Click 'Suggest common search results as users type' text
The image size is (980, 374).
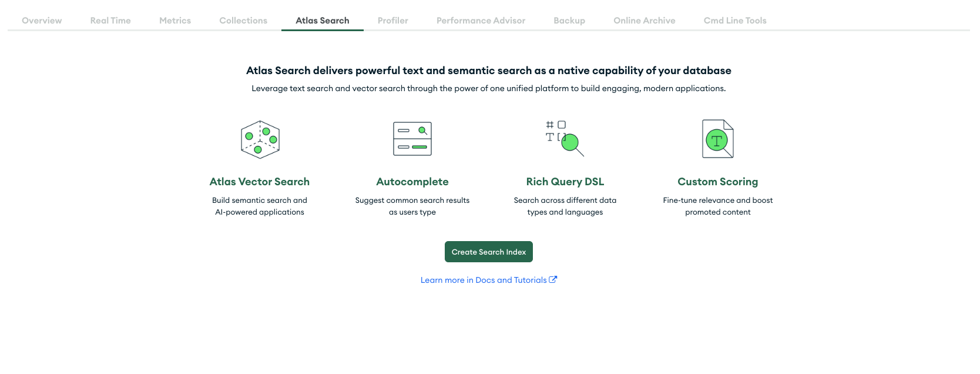pyautogui.click(x=412, y=206)
